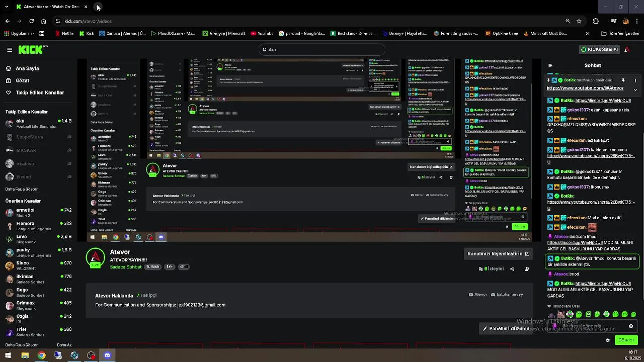
Task: Open followed channel ScopeStorm
Action: point(38,137)
